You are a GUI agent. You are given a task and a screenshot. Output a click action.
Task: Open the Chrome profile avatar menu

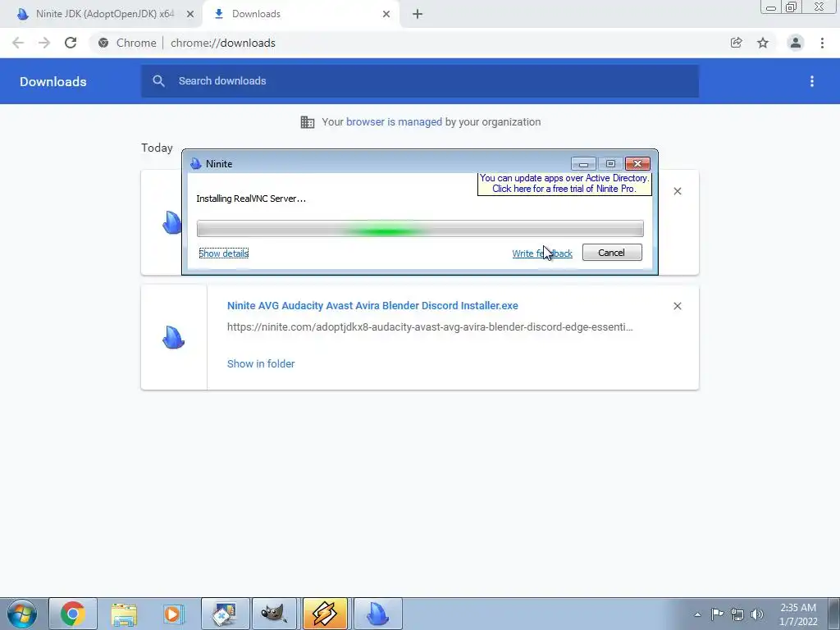tap(796, 43)
